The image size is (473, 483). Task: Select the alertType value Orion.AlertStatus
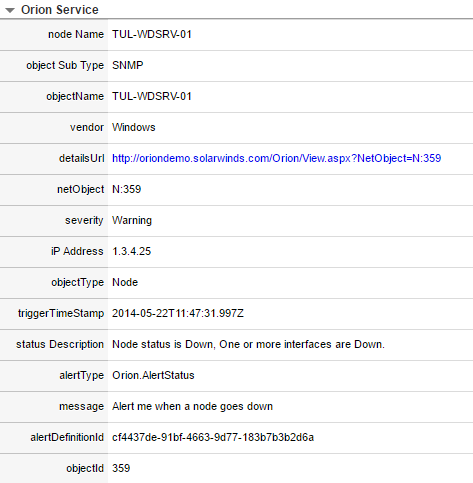(x=153, y=375)
